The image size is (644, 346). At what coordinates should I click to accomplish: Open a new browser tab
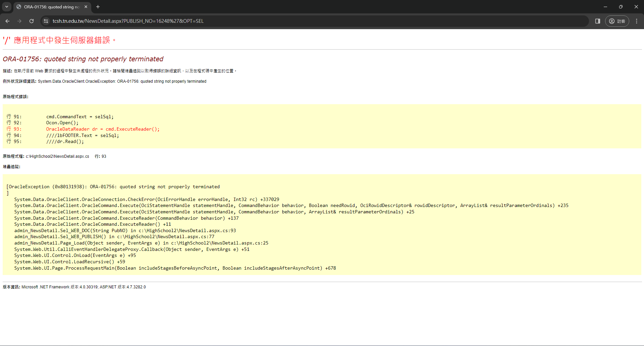coord(98,7)
